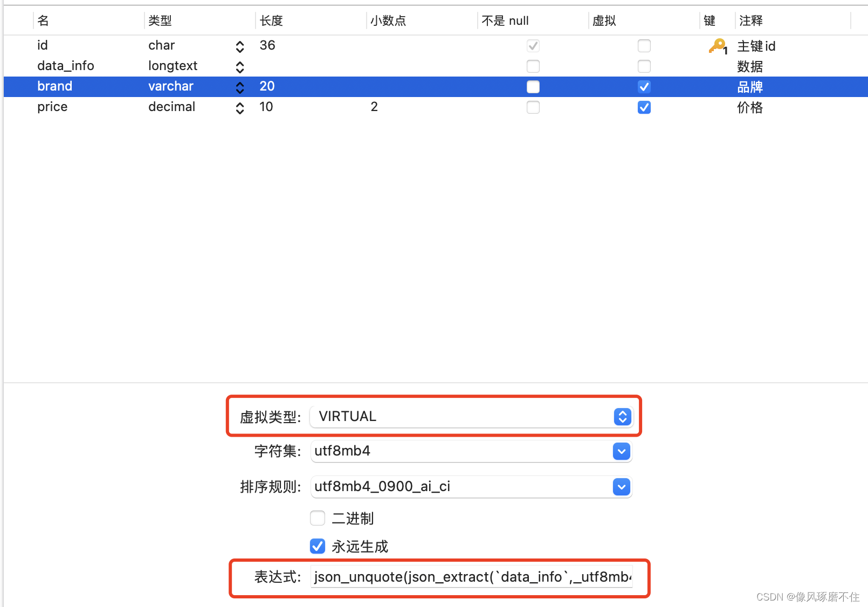Click the length value 36 in id row

pos(267,45)
